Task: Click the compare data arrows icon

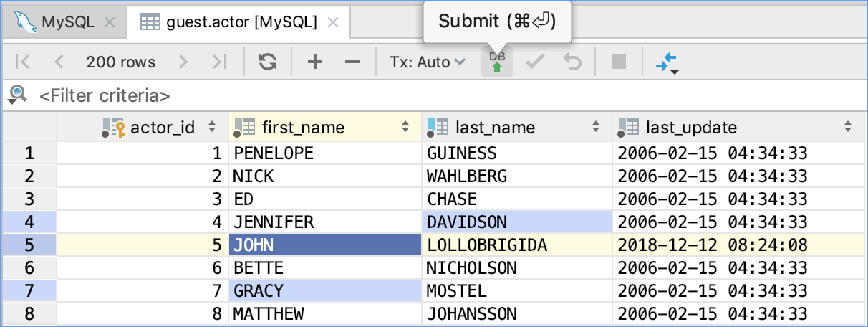Action: coord(666,64)
